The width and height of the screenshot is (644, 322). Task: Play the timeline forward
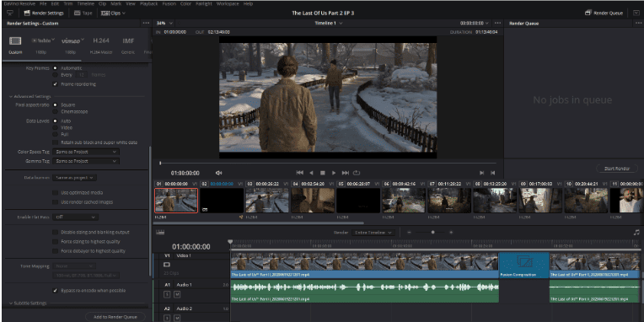point(334,173)
